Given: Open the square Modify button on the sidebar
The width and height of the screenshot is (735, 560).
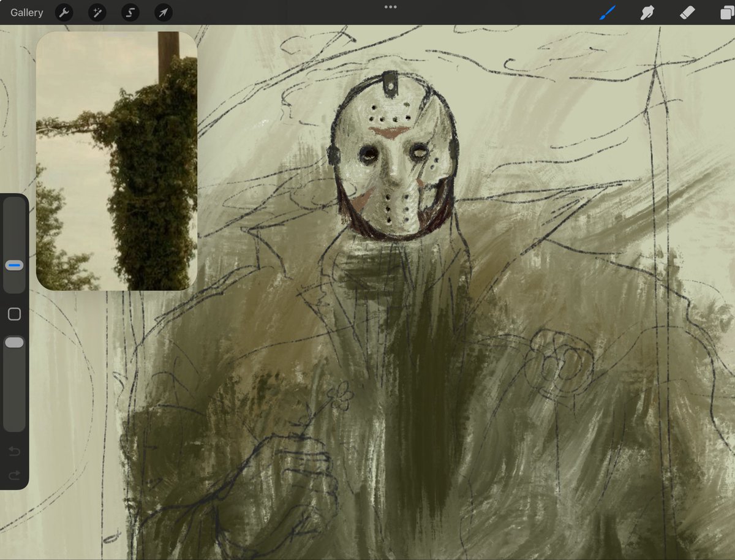Looking at the screenshot, I should 14,314.
